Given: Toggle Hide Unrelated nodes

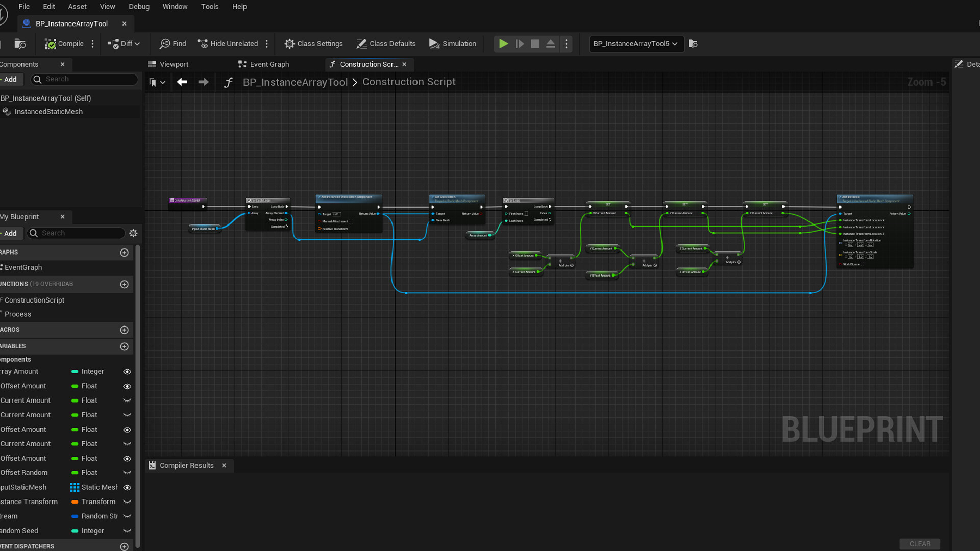Looking at the screenshot, I should 228,44.
